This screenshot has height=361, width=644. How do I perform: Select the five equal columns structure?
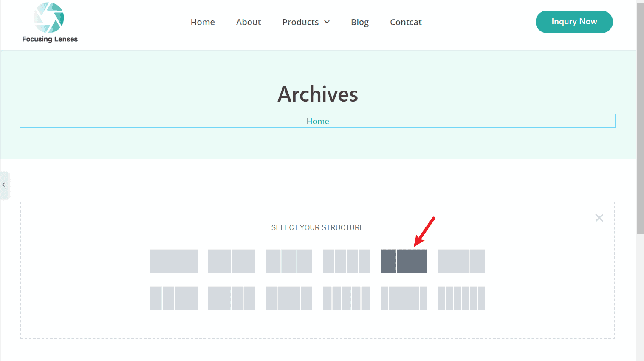click(x=346, y=298)
